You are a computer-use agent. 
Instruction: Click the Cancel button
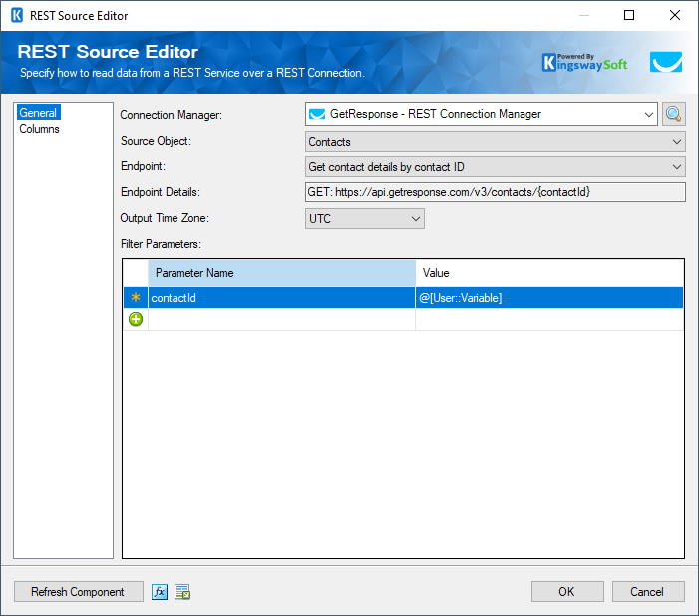tap(648, 592)
